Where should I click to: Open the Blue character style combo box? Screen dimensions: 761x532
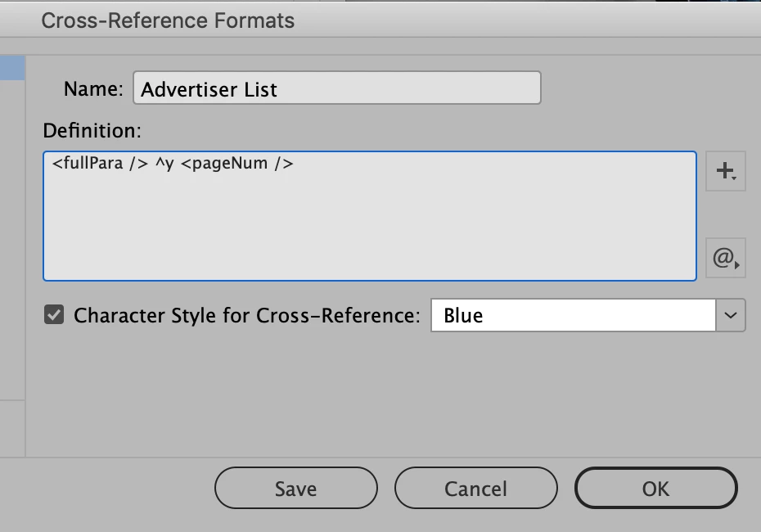(573, 315)
